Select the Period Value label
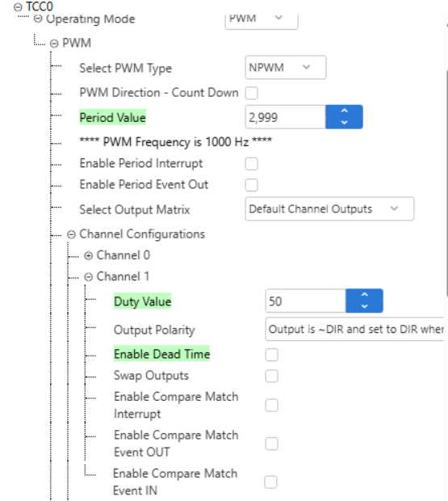 pyautogui.click(x=113, y=117)
